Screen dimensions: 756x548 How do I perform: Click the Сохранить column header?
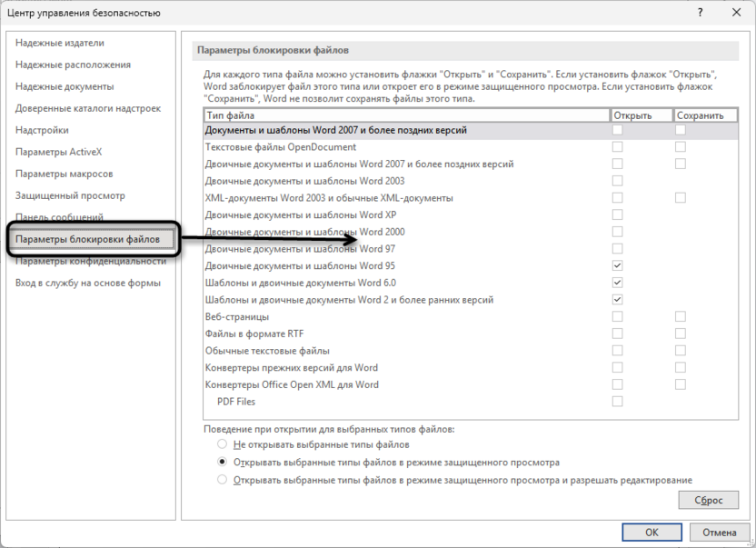pyautogui.click(x=705, y=115)
